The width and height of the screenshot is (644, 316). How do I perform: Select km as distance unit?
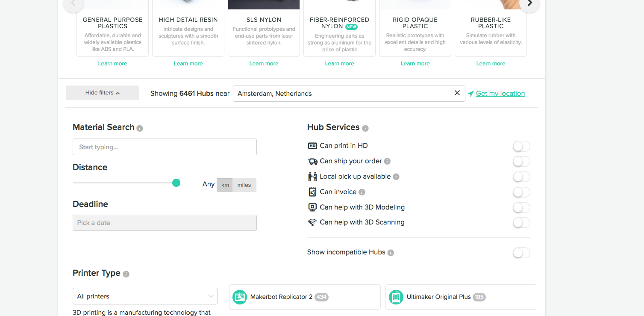pyautogui.click(x=225, y=185)
